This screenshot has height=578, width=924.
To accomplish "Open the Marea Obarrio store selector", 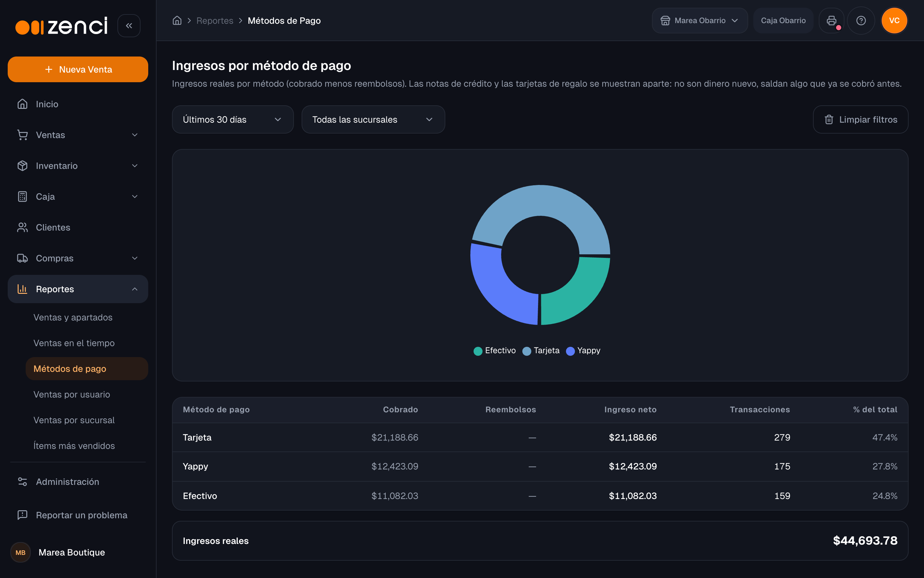I will pos(699,21).
